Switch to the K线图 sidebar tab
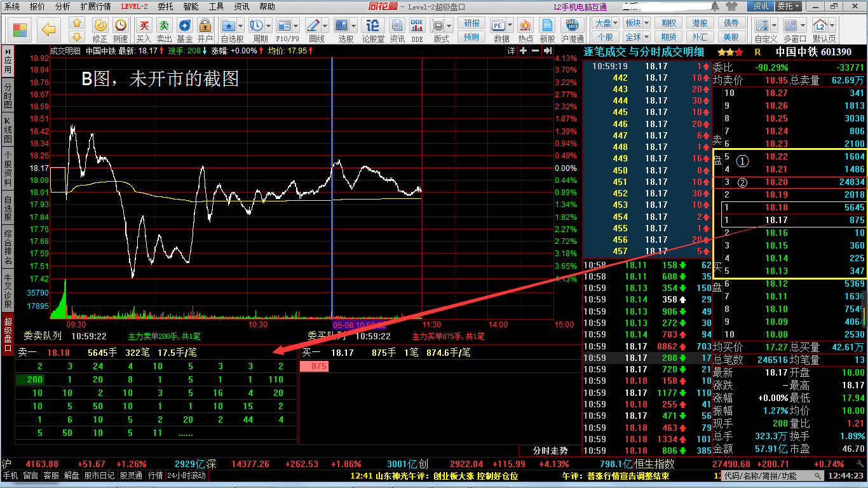Image resolution: width=868 pixels, height=488 pixels. [x=8, y=131]
